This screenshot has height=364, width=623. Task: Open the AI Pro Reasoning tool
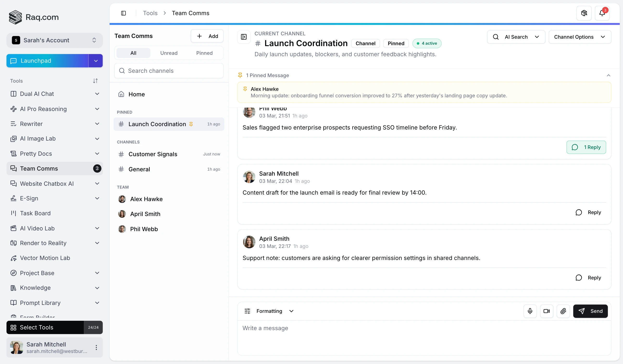(x=44, y=109)
